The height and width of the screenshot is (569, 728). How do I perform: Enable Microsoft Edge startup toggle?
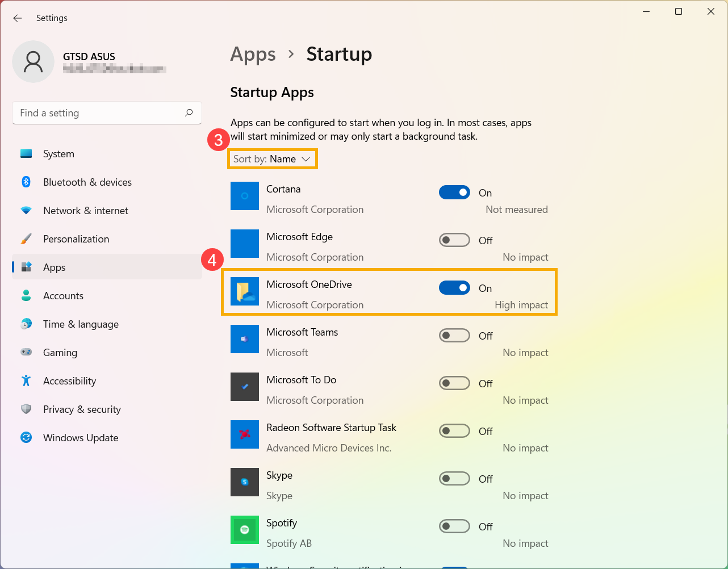(454, 240)
